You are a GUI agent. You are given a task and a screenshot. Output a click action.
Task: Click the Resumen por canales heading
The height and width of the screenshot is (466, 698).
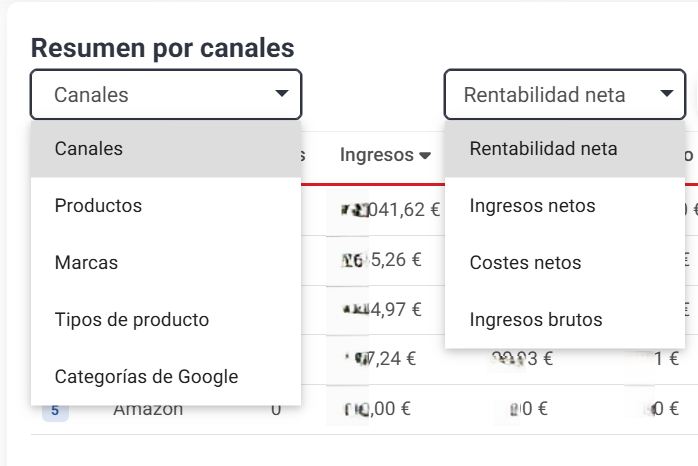pyautogui.click(x=162, y=48)
